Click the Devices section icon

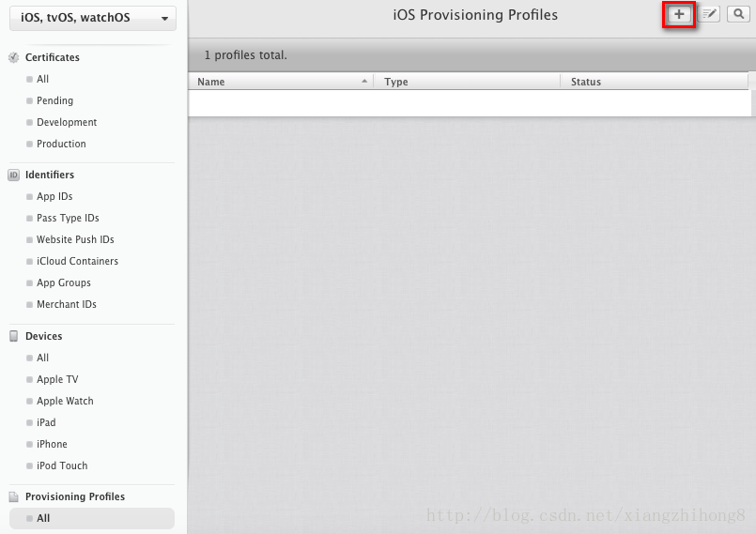[x=13, y=336]
